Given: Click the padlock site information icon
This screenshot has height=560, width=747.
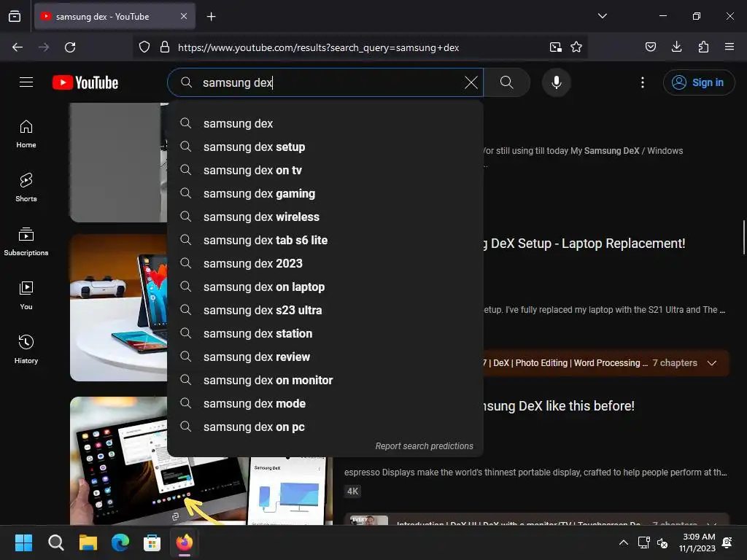Looking at the screenshot, I should pyautogui.click(x=165, y=47).
